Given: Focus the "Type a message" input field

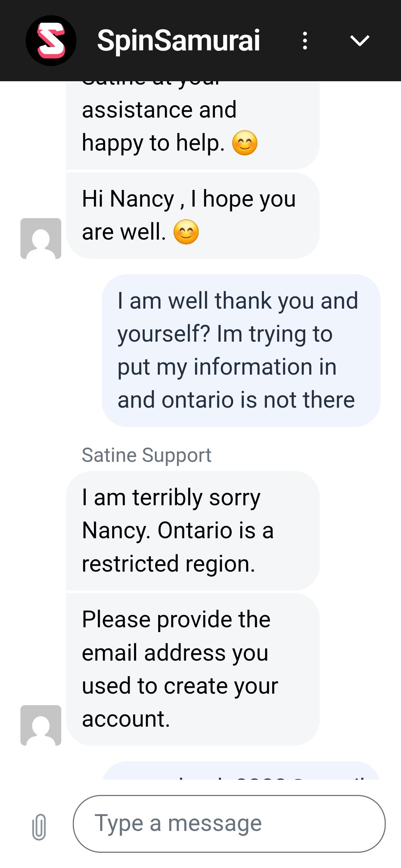Looking at the screenshot, I should point(229,823).
